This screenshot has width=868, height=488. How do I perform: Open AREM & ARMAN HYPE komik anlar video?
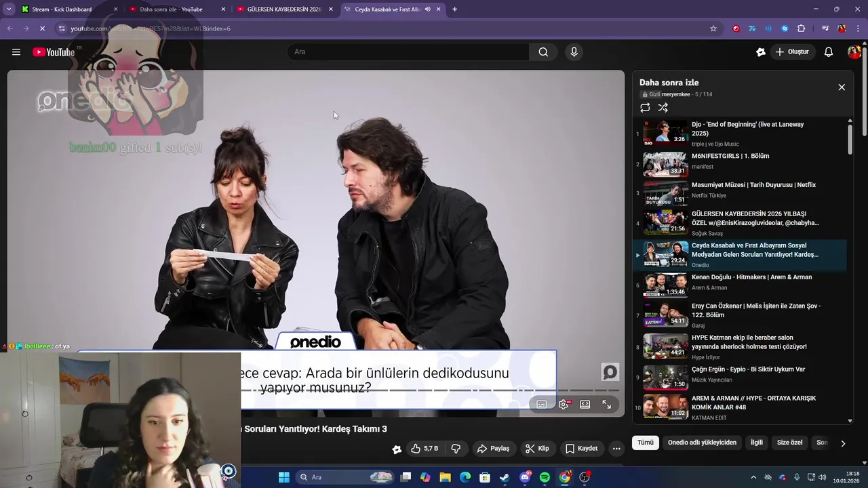tap(739, 407)
